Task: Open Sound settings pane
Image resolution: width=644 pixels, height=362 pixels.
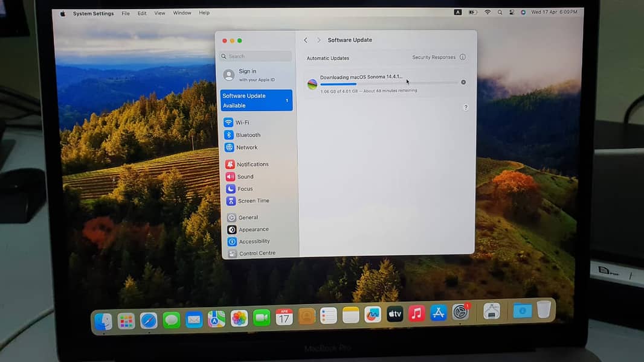Action: point(245,177)
